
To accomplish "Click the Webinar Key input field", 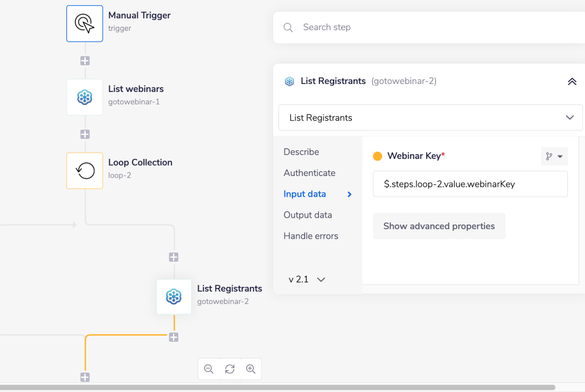I will (470, 184).
